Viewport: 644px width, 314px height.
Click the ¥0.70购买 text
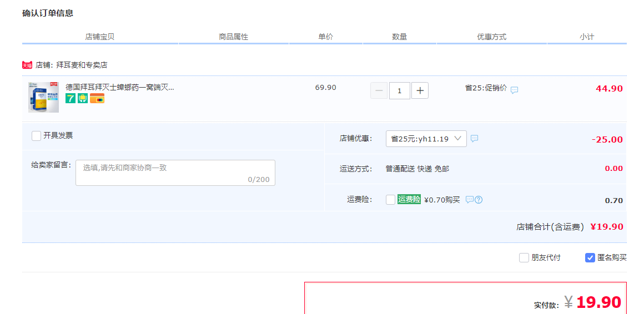(x=442, y=200)
